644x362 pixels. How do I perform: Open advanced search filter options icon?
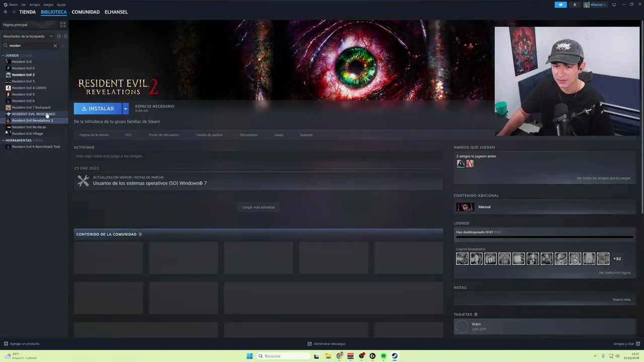coord(63,46)
